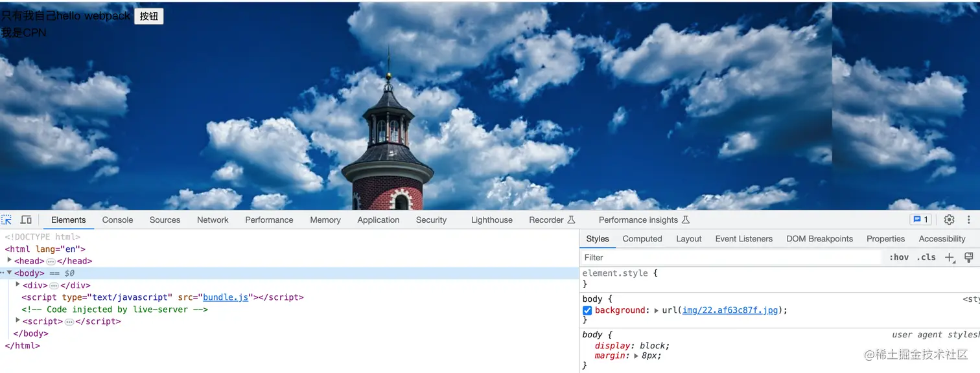Click the element.style rule block
980x373 pixels.
(x=780, y=278)
